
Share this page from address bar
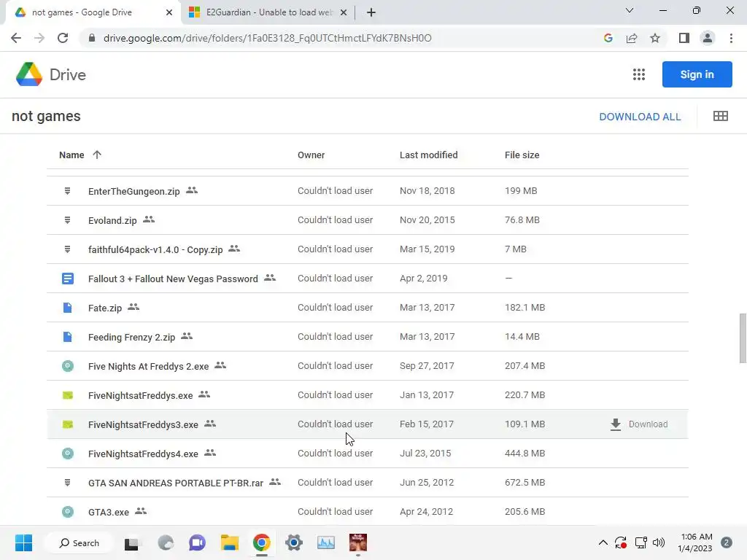[x=632, y=38]
